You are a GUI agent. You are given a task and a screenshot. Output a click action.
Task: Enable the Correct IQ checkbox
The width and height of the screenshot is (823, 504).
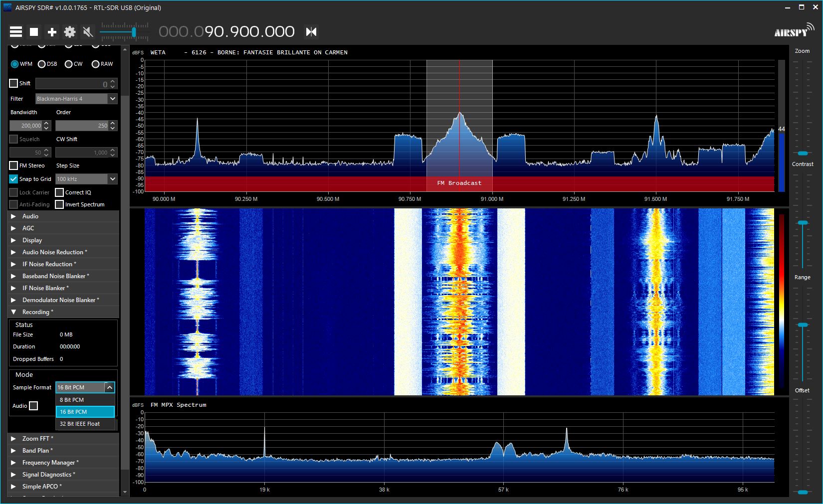click(x=59, y=192)
